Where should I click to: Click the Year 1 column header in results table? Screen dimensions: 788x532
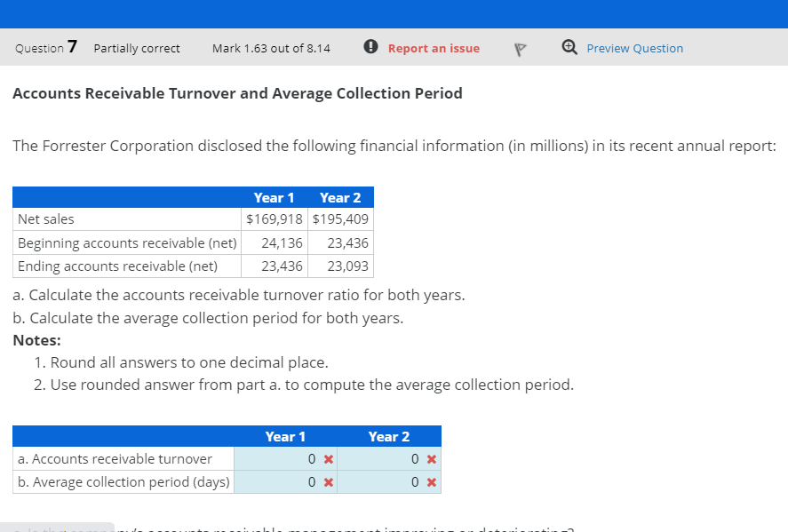click(285, 436)
